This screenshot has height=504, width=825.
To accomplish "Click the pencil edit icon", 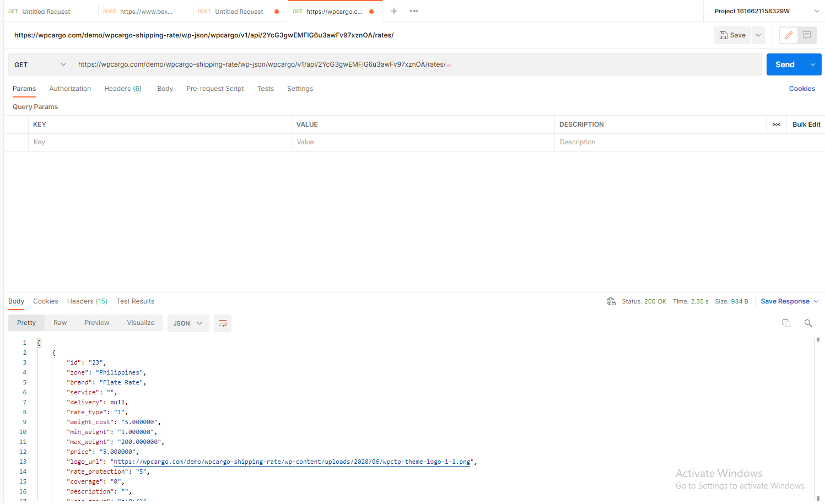I will (x=789, y=35).
